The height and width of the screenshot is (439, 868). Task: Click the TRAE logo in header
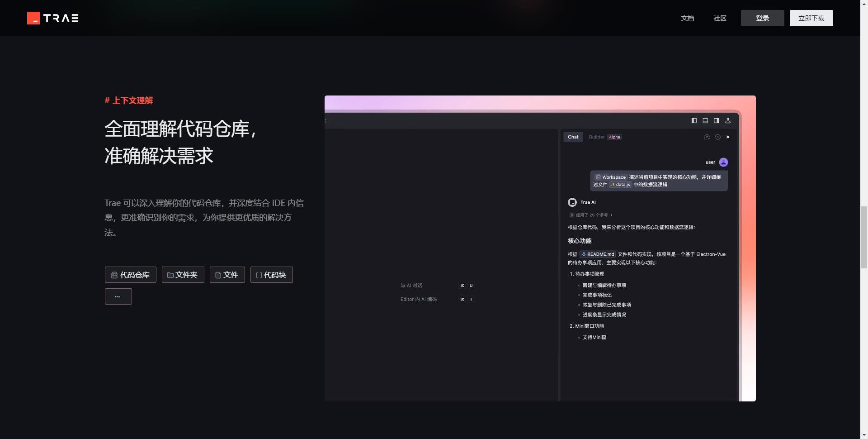point(53,18)
